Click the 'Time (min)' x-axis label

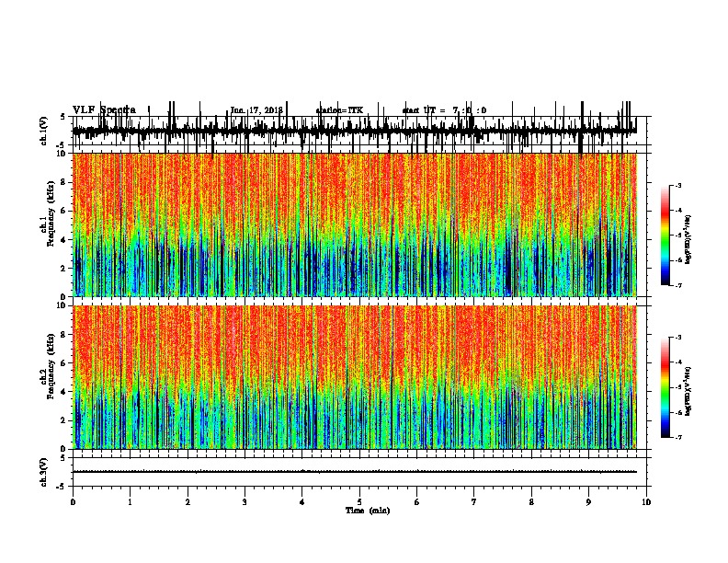(x=368, y=510)
